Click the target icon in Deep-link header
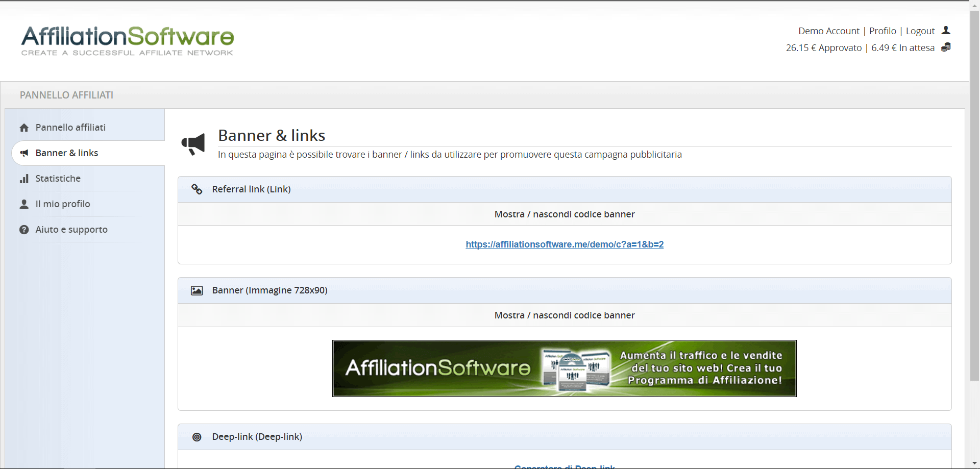 [197, 437]
